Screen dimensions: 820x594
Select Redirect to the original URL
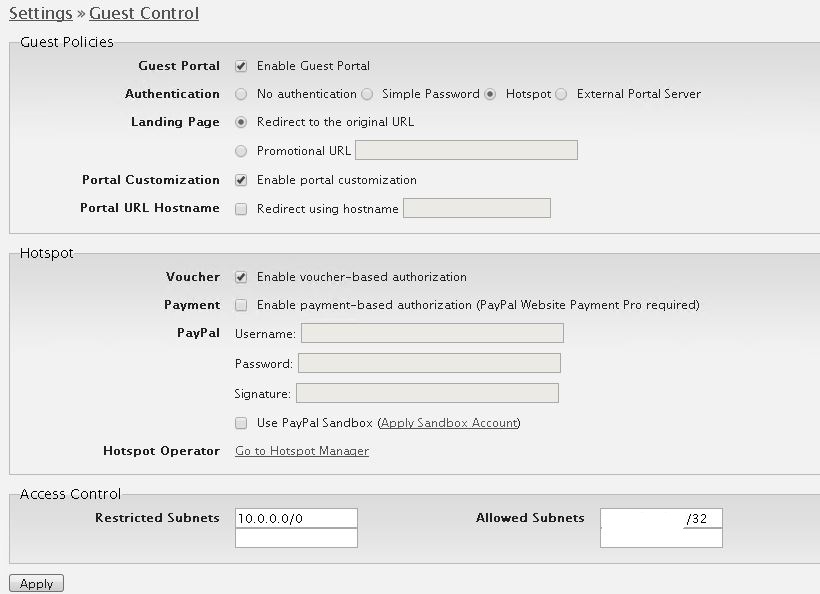coord(241,122)
